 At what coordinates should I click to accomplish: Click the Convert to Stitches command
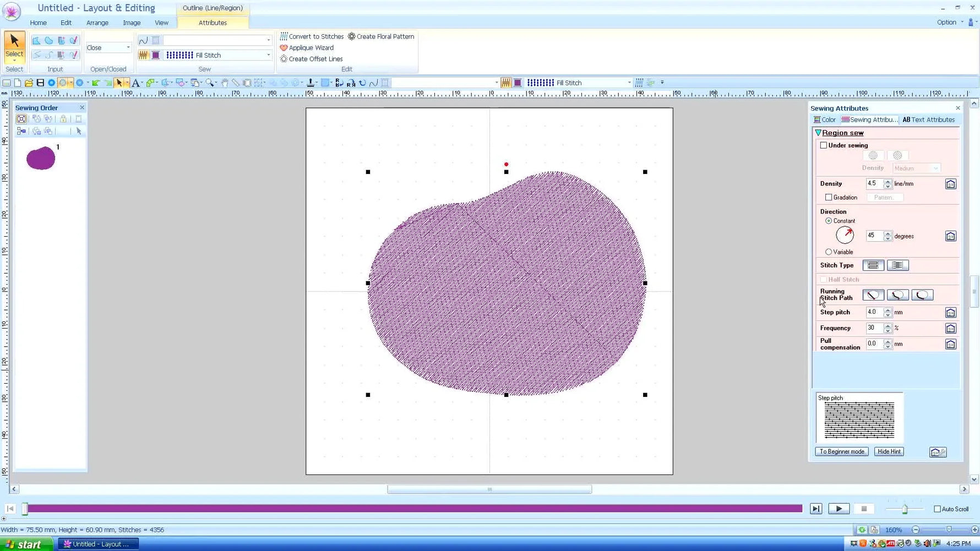point(312,36)
